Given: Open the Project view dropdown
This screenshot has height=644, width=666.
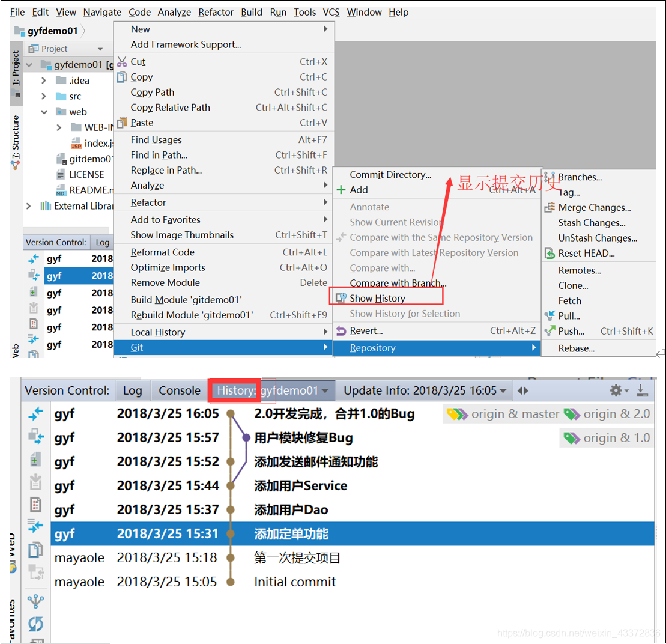Looking at the screenshot, I should pos(100,49).
